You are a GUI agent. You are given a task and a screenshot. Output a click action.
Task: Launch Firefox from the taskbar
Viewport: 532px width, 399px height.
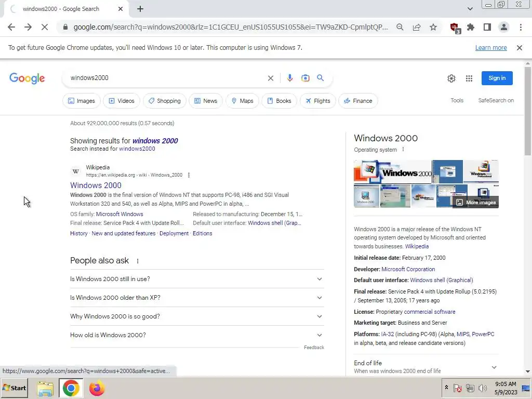tap(97, 388)
